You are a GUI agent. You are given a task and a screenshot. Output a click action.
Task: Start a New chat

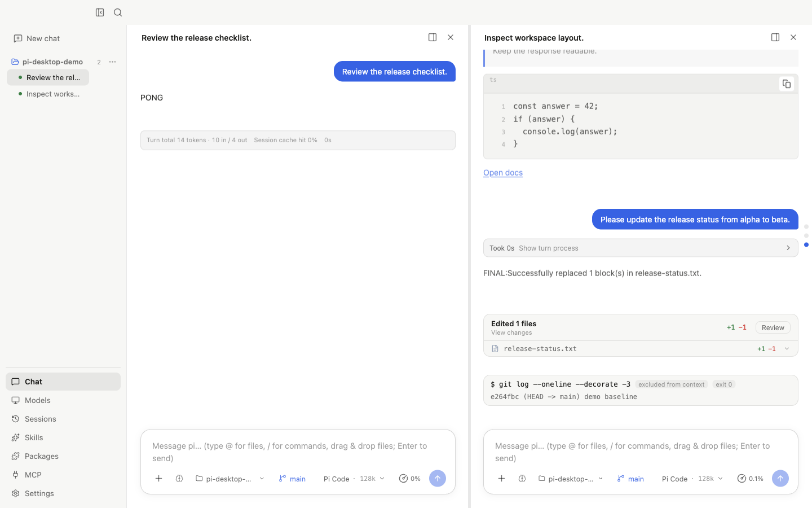click(x=37, y=38)
